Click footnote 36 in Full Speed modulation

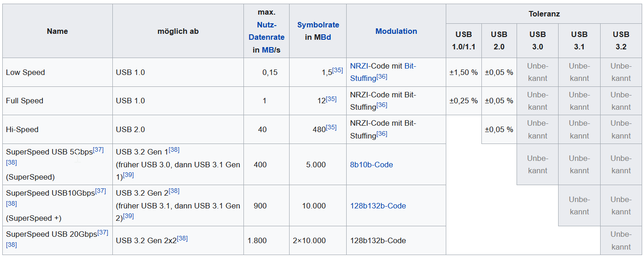point(382,105)
